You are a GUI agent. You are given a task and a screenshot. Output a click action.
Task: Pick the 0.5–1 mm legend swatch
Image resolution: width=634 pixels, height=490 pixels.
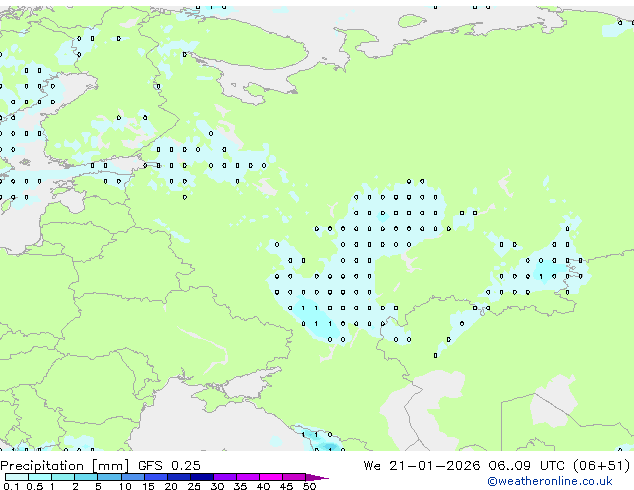pyautogui.click(x=40, y=477)
